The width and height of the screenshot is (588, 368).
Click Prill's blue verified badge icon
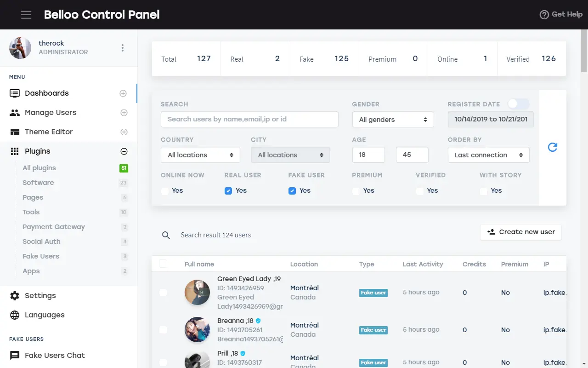(x=243, y=353)
